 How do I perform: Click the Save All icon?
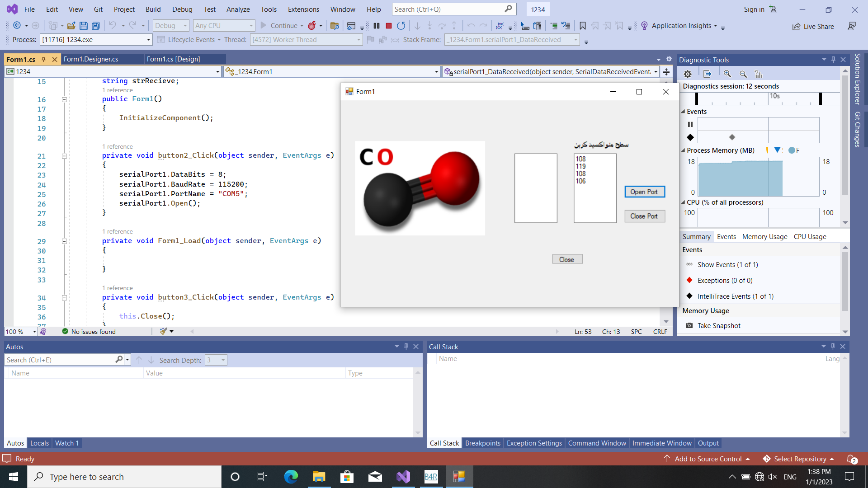pos(95,26)
